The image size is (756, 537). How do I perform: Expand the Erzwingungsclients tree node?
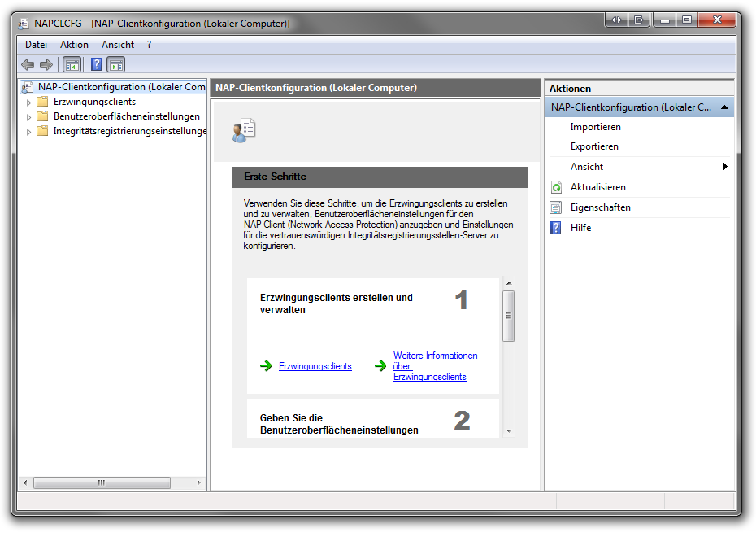29,103
